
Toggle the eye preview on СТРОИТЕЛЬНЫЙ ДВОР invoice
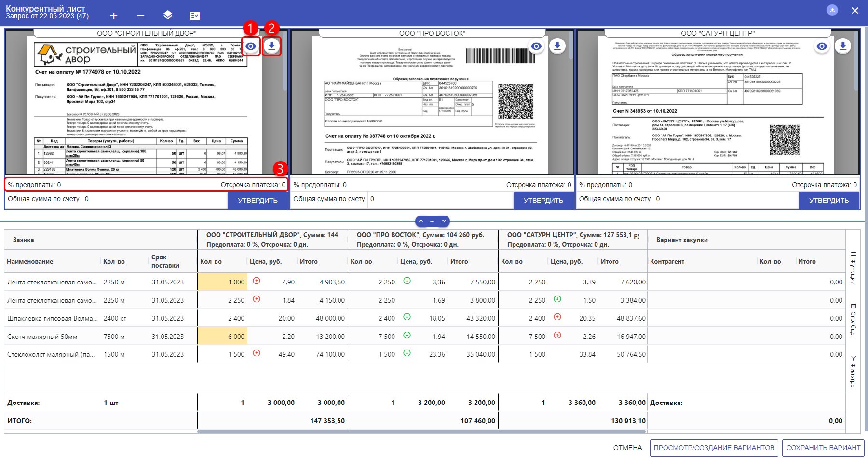pos(251,46)
